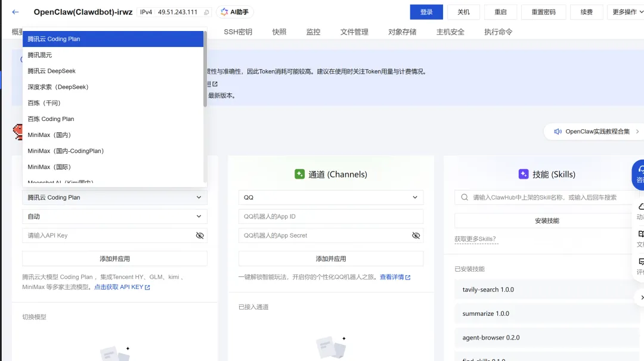Switch to 监控 tab
This screenshot has width=644, height=361.
tap(314, 32)
